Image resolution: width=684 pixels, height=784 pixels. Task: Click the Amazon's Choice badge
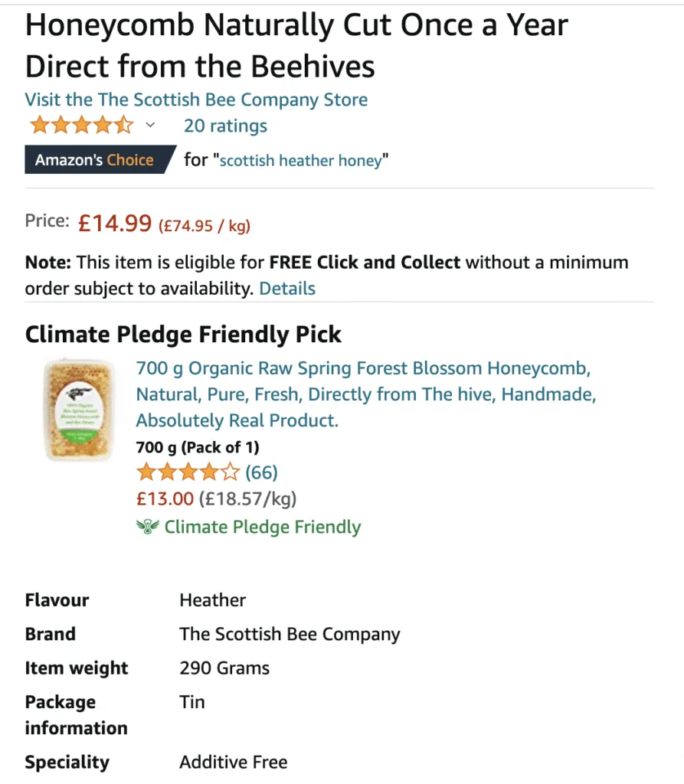click(95, 160)
